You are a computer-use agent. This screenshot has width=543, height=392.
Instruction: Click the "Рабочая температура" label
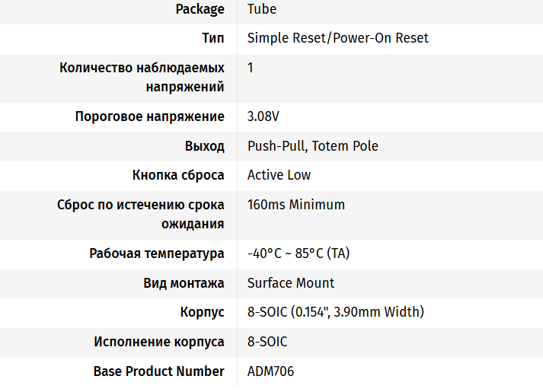[156, 253]
